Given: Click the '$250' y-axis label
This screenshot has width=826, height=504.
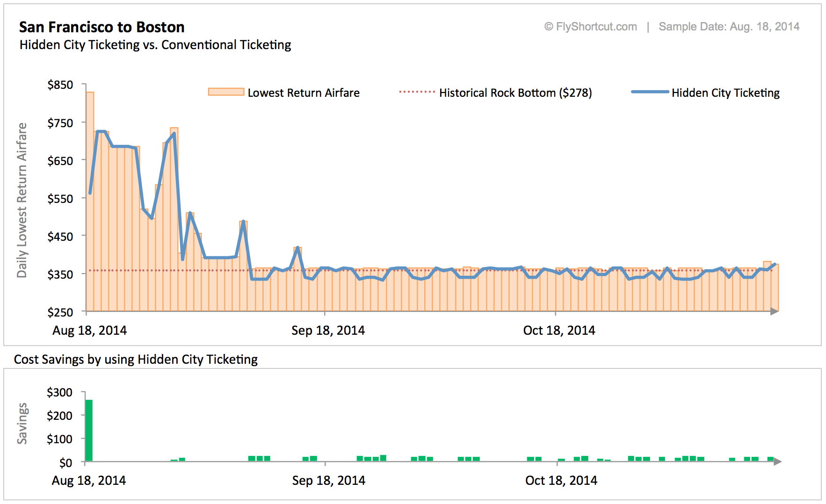Looking at the screenshot, I should [60, 312].
